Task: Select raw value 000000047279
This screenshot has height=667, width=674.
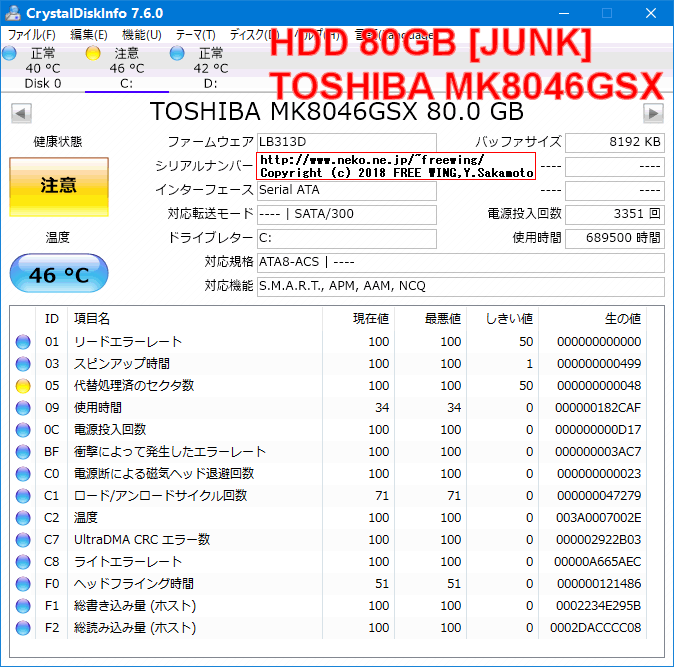Action: (x=599, y=496)
